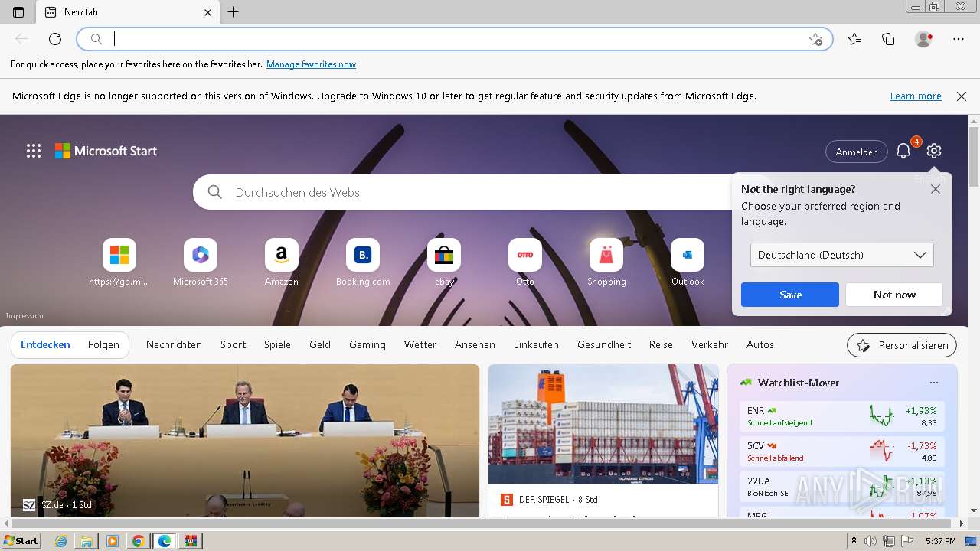Open the Wetter category
The width and height of the screenshot is (980, 551).
point(420,345)
